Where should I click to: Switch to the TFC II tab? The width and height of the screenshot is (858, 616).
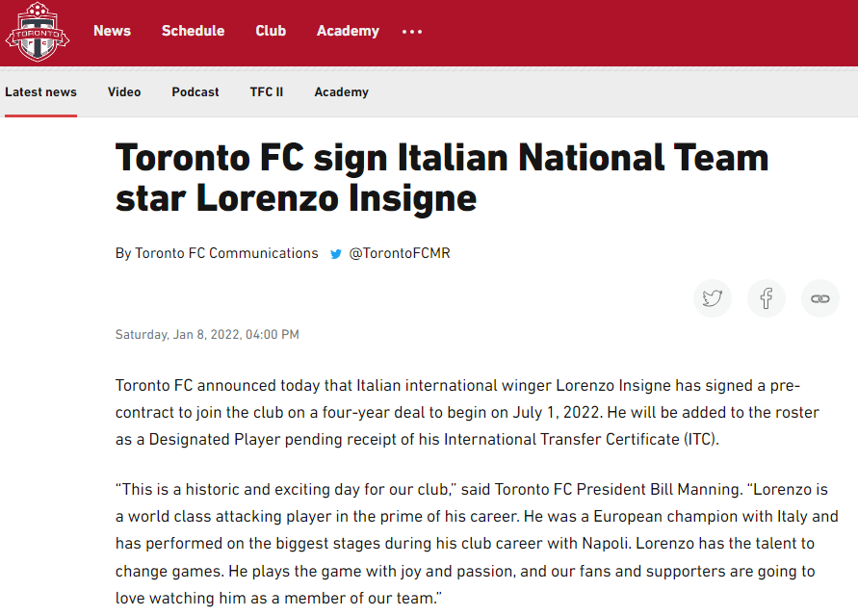[267, 91]
